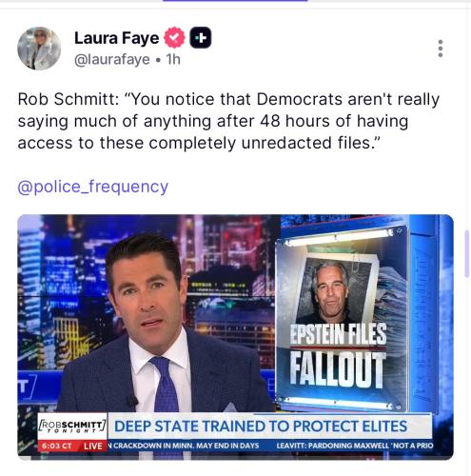Click the dark plus badge beside the name
The height and width of the screenshot is (476, 471).
[x=201, y=38]
